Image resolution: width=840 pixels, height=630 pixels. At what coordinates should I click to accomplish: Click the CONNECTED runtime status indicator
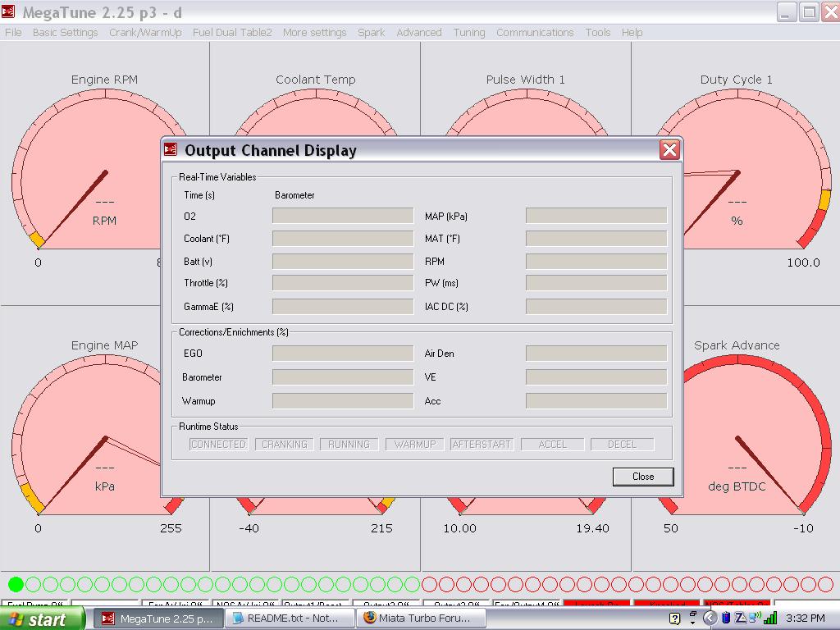pyautogui.click(x=218, y=444)
